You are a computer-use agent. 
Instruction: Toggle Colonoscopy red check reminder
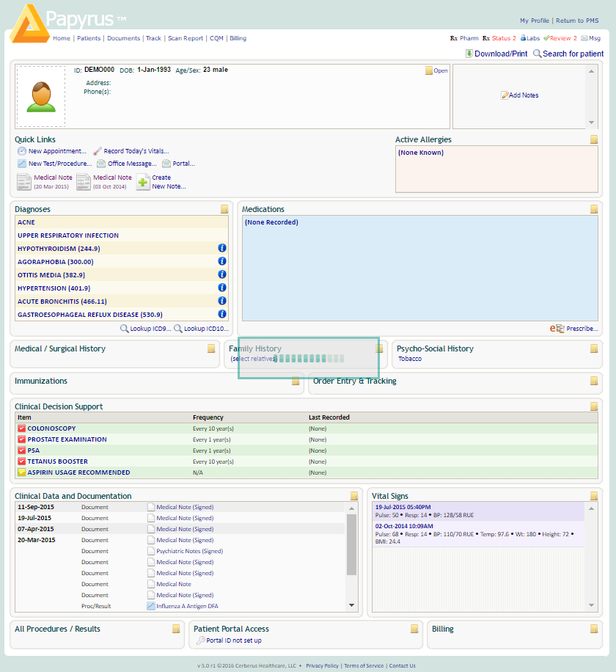click(21, 428)
